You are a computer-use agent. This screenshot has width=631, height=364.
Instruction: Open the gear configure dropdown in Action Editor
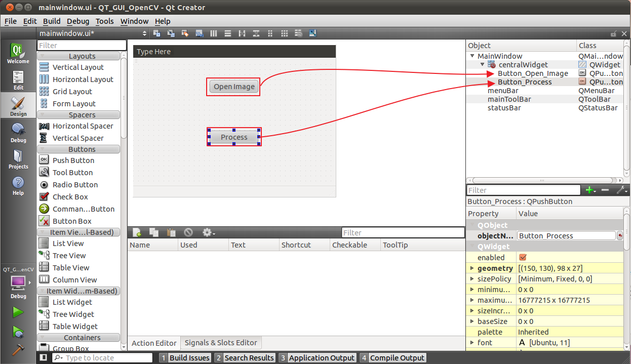[x=209, y=232]
